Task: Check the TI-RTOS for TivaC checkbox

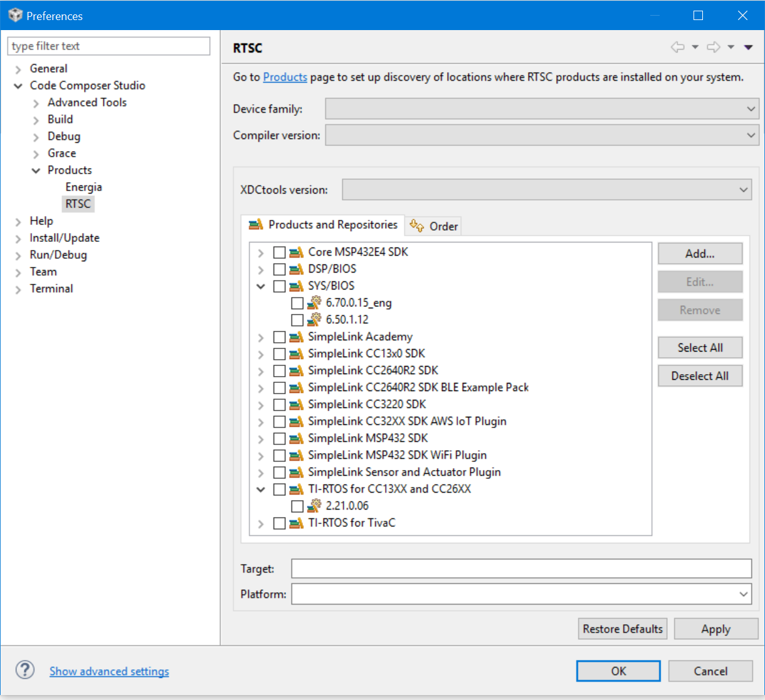Action: 280,523
